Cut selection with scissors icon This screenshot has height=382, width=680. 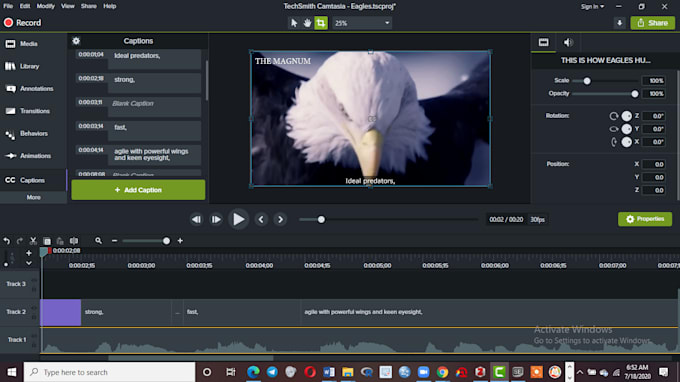tap(33, 241)
